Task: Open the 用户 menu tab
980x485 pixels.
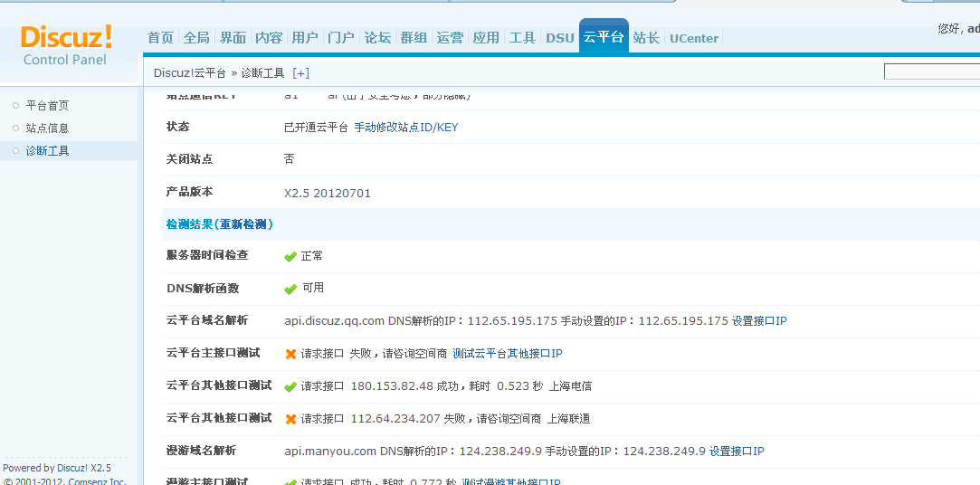Action: pos(305,38)
